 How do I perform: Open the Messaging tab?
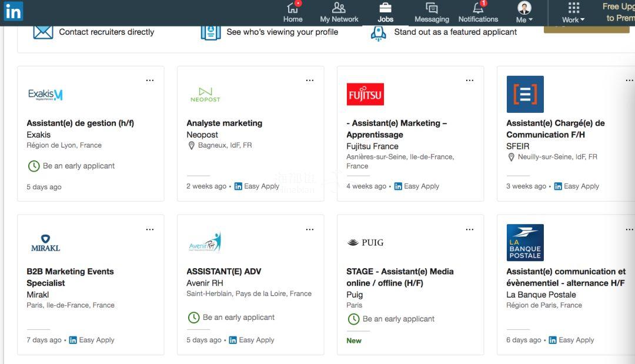[x=432, y=12]
